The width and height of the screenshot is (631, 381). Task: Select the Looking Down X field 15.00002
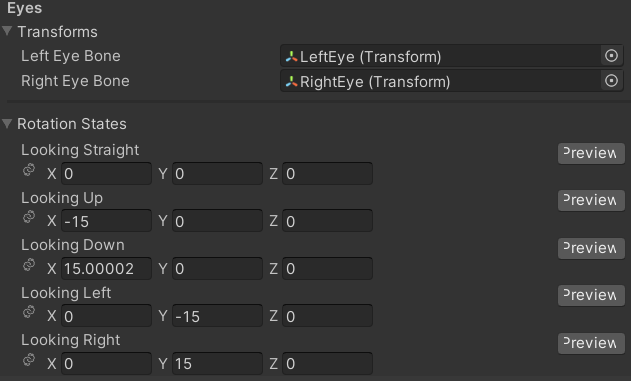[106, 268]
